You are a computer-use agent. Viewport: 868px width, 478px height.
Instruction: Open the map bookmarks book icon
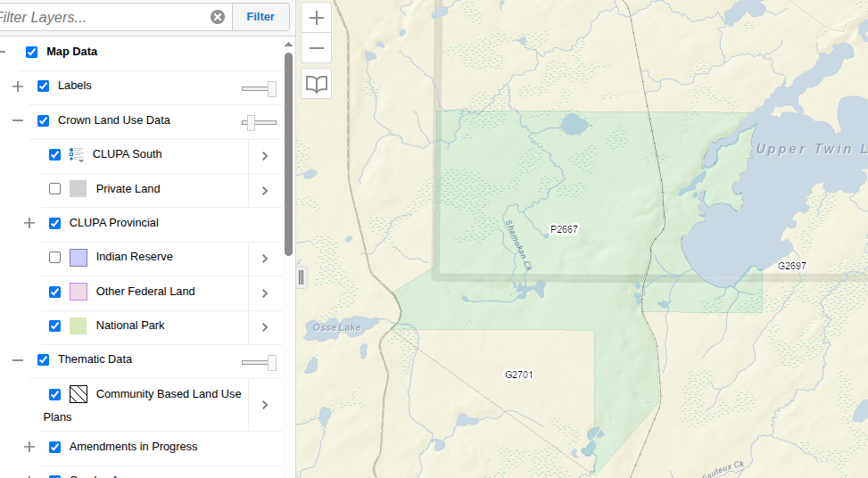[x=316, y=84]
